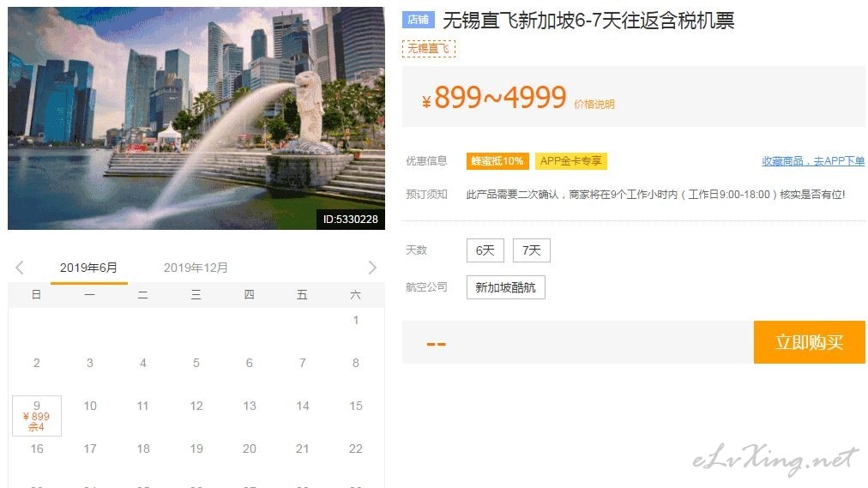Viewport: 868px width, 488px height.
Task: Select June 1 on the calendar
Action: pos(355,320)
